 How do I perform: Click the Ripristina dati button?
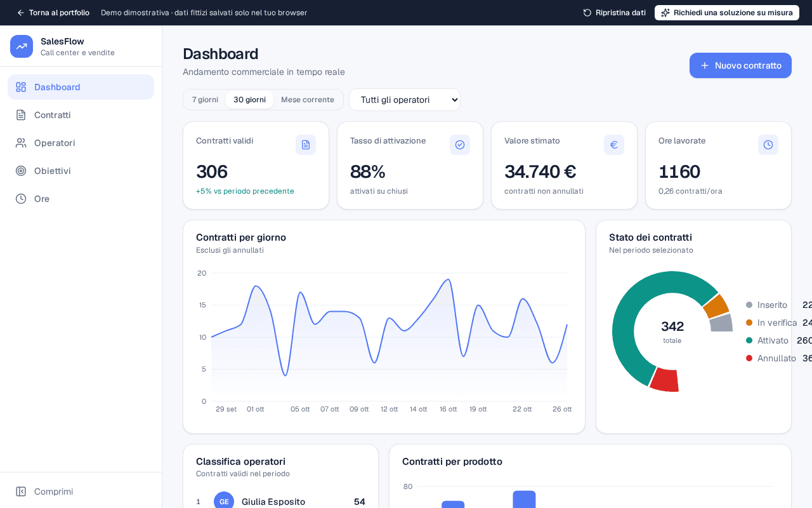(614, 13)
